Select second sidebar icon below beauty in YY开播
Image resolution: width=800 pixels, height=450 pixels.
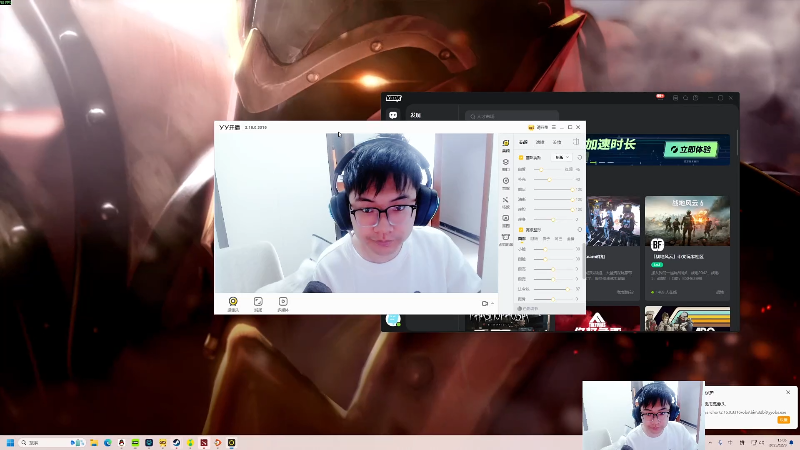coord(506,164)
